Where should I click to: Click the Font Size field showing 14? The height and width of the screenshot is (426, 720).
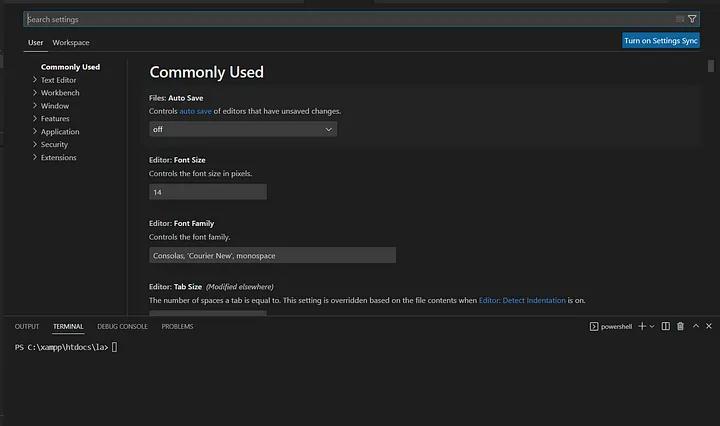coord(208,192)
